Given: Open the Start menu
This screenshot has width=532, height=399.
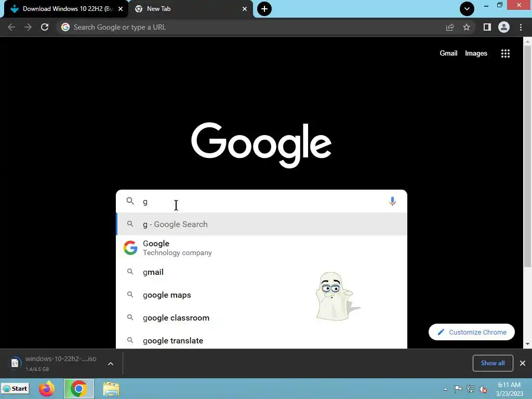Looking at the screenshot, I should (15, 389).
